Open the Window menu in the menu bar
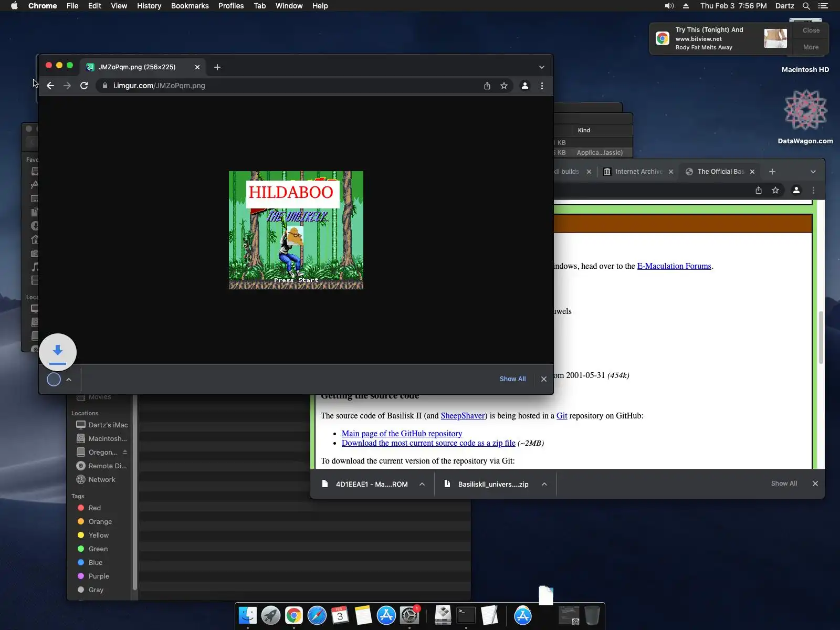Image resolution: width=840 pixels, height=630 pixels. coord(289,6)
